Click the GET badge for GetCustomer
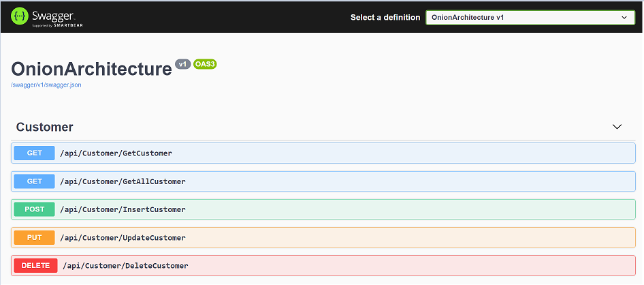The image size is (644, 285). pos(35,153)
